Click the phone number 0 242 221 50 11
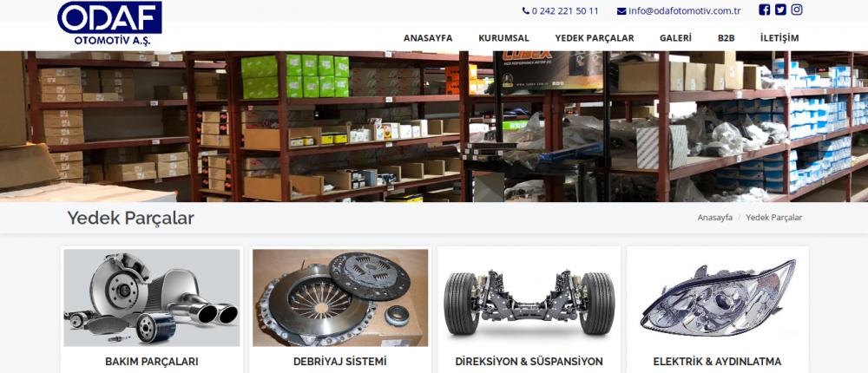868x373 pixels. point(565,10)
